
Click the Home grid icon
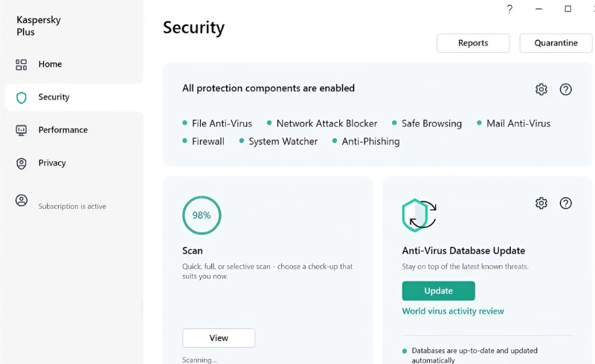(x=22, y=65)
